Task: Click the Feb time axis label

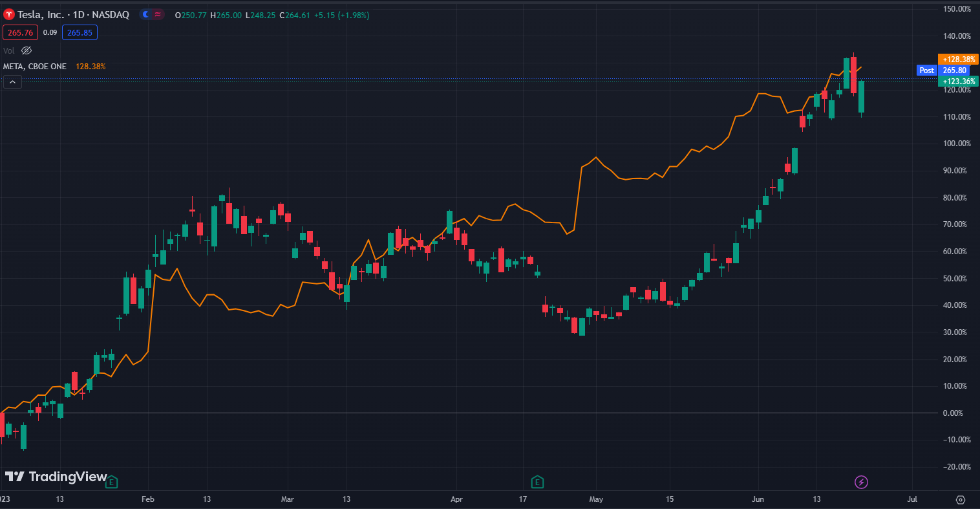Action: click(x=148, y=499)
